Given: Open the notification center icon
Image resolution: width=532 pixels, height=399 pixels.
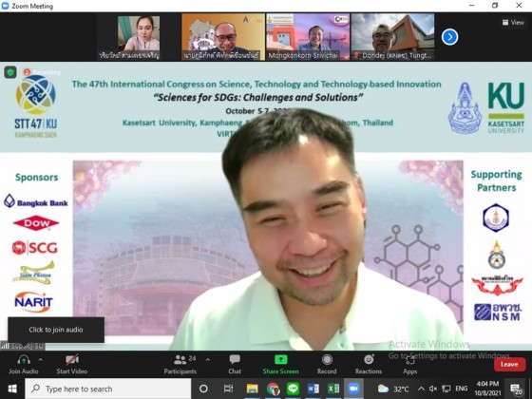Looking at the screenshot, I should pos(516,389).
